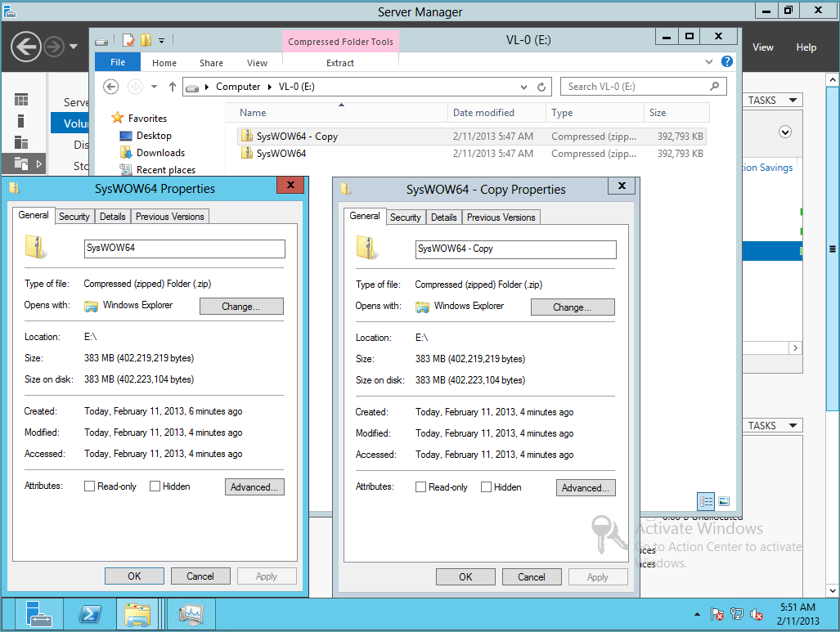Open the Server Manager navigation history dropdown
The width and height of the screenshot is (840, 632).
[x=74, y=47]
